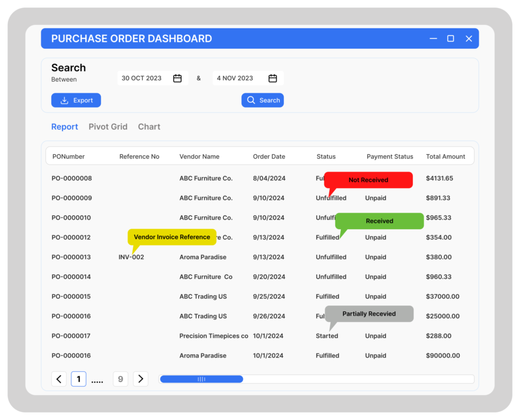Click total amount $4131.65
Viewport: 520px width, 420px height.
click(439, 178)
